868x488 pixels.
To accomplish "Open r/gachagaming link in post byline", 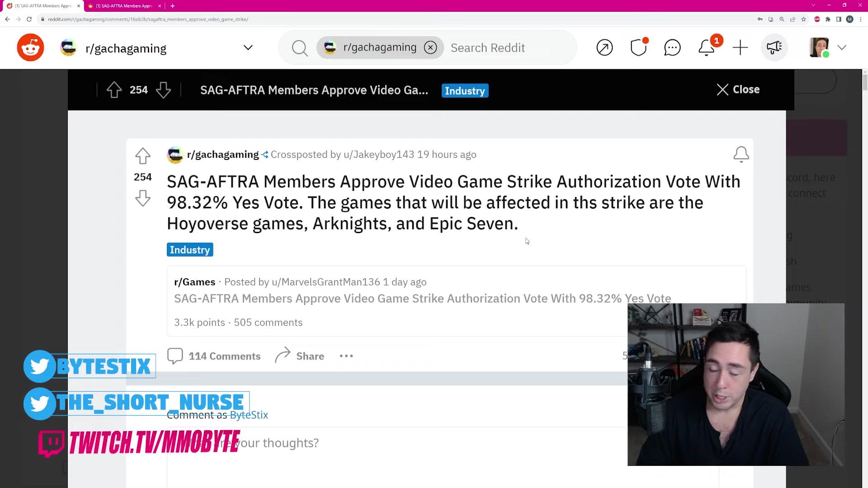I will click(x=223, y=155).
